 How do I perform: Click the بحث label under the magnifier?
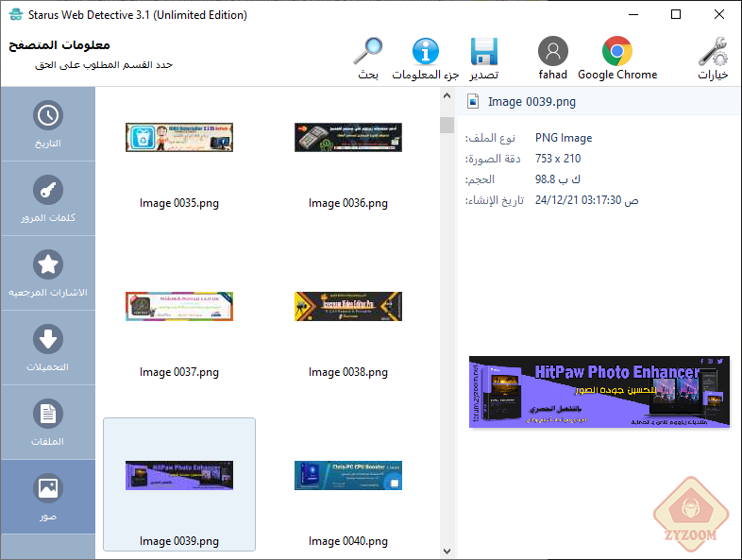368,75
